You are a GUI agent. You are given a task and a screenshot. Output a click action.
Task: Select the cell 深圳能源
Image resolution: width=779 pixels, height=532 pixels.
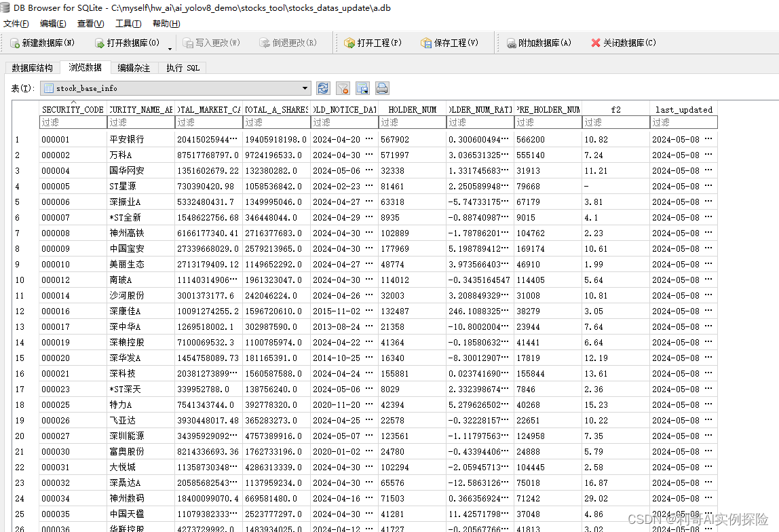click(141, 436)
